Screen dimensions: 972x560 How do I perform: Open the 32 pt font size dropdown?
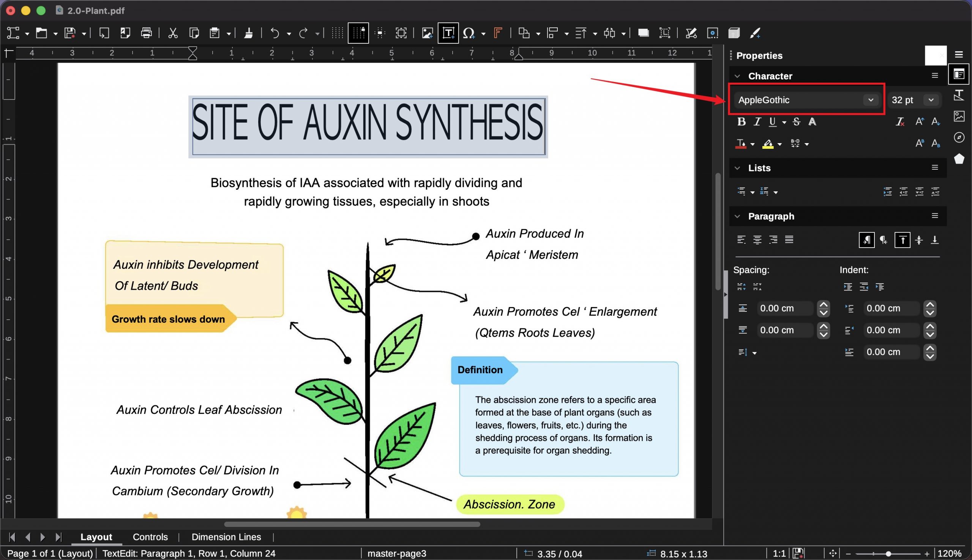point(931,100)
